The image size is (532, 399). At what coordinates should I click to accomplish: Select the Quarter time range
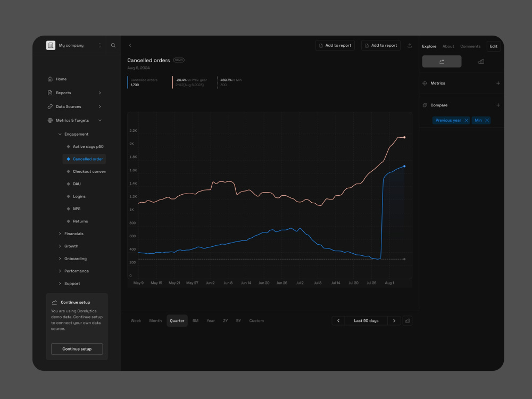tap(177, 321)
